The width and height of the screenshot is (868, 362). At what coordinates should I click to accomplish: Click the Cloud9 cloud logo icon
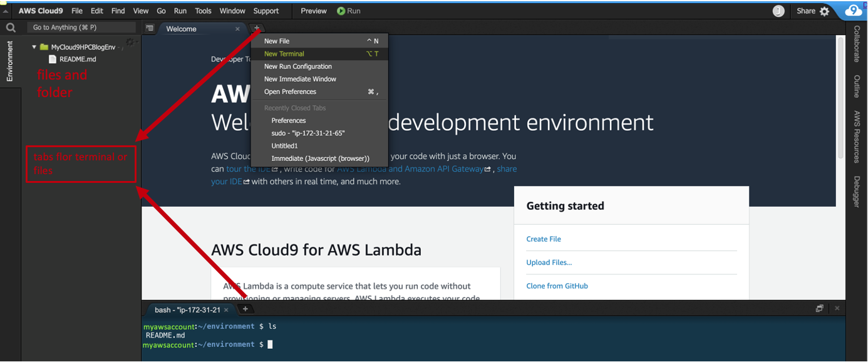point(854,11)
